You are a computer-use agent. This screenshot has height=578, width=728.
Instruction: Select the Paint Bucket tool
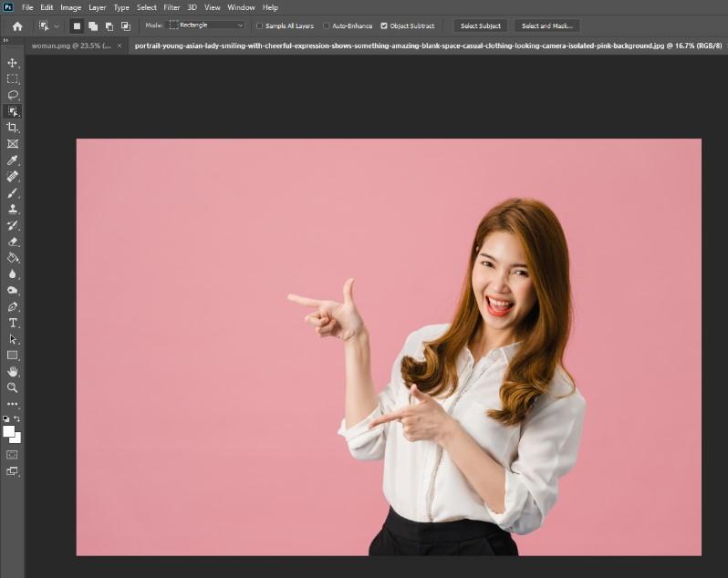[x=13, y=258]
